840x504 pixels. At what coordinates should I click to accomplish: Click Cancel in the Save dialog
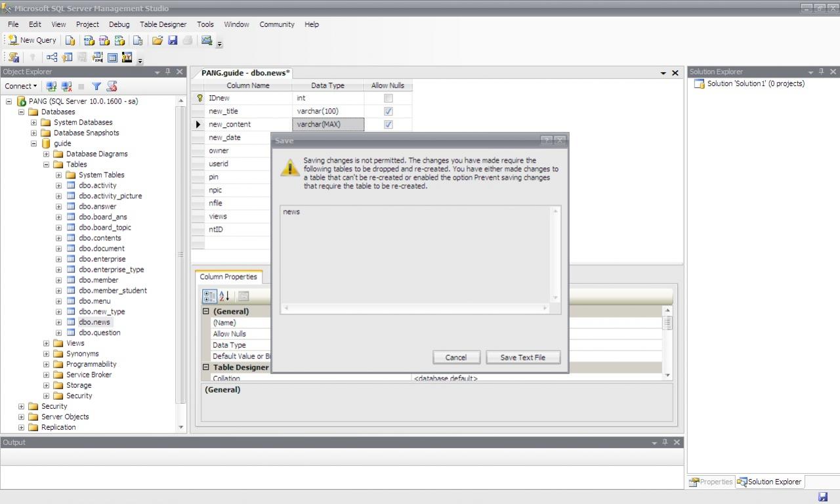456,357
